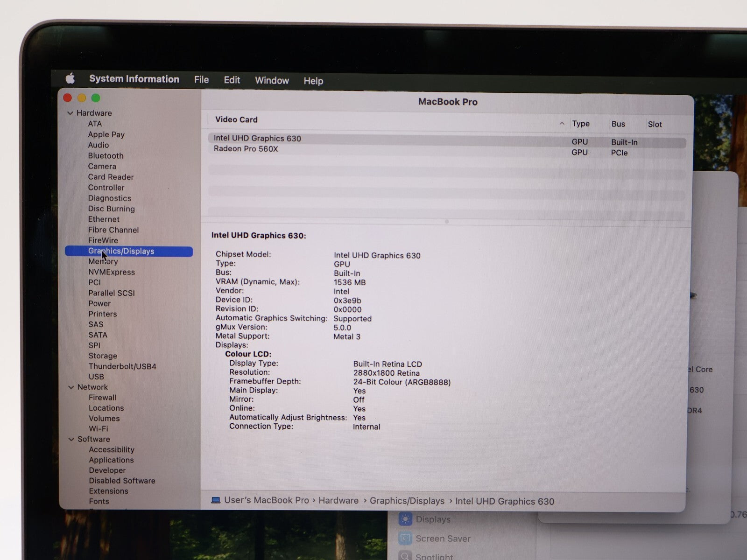The height and width of the screenshot is (560, 747).
Task: Open the Apple menu
Action: click(70, 78)
